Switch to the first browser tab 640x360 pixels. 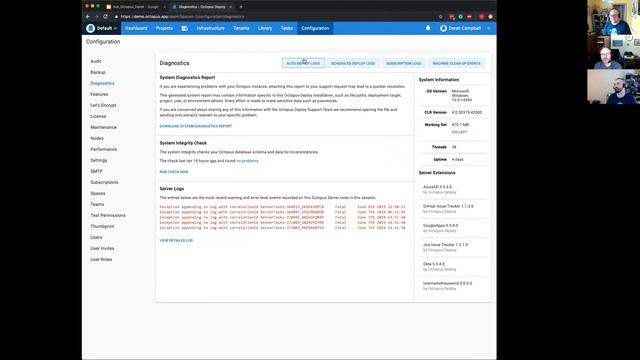click(x=135, y=7)
